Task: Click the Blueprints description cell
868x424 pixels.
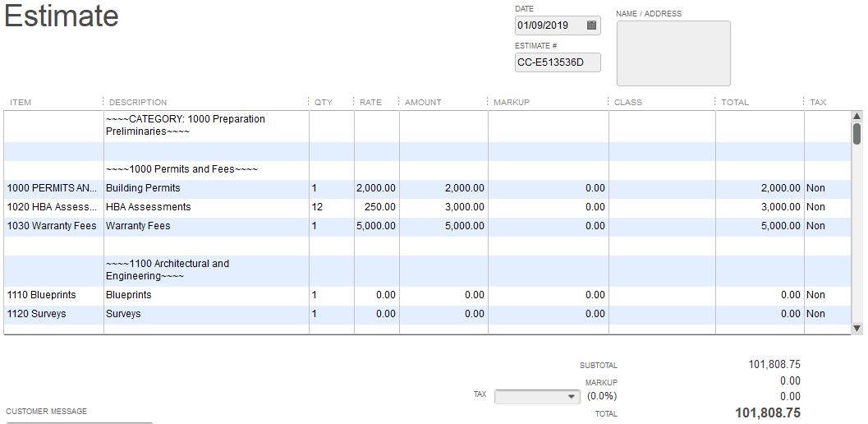Action: [206, 296]
